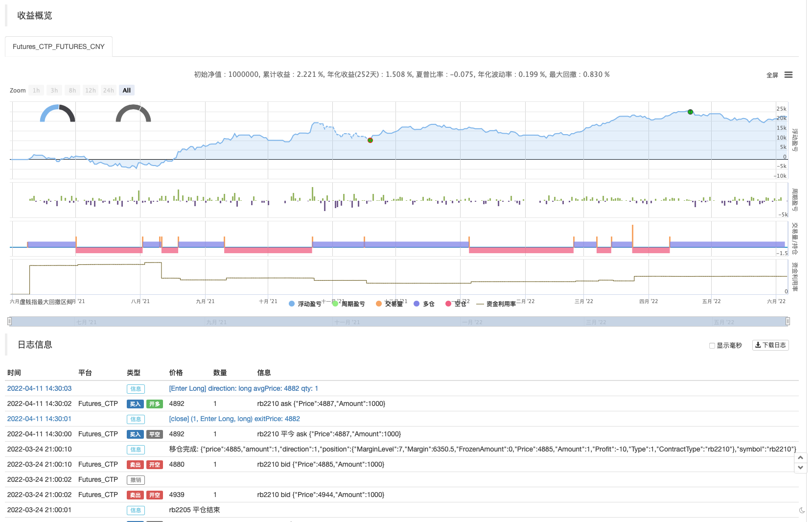Image resolution: width=812 pixels, height=522 pixels.
Task: Click 开空 tag on price 4939 row
Action: click(x=155, y=495)
